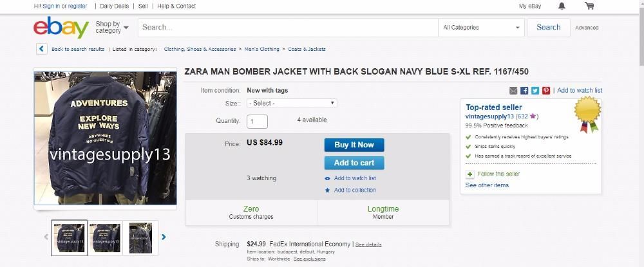Share listing on Twitter
This screenshot has height=267, width=644.
tap(535, 91)
